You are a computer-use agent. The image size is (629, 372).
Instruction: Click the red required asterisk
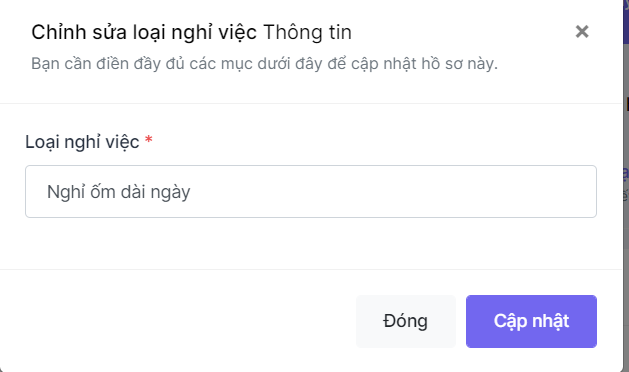(x=148, y=140)
